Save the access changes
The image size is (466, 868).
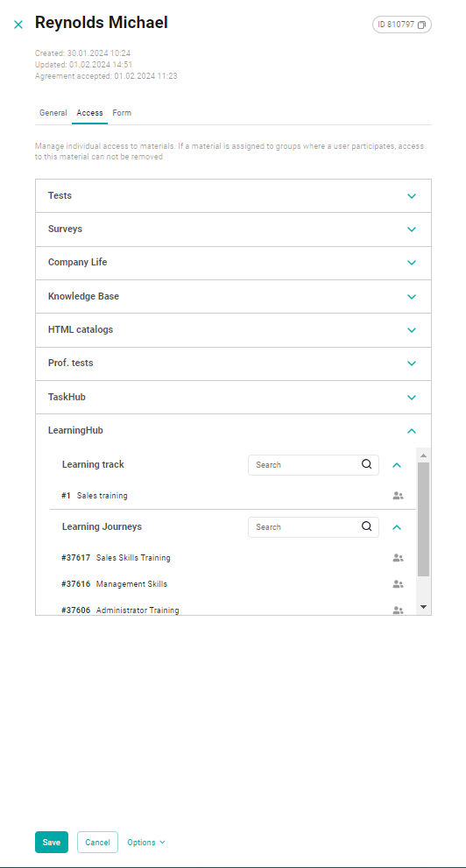[52, 842]
